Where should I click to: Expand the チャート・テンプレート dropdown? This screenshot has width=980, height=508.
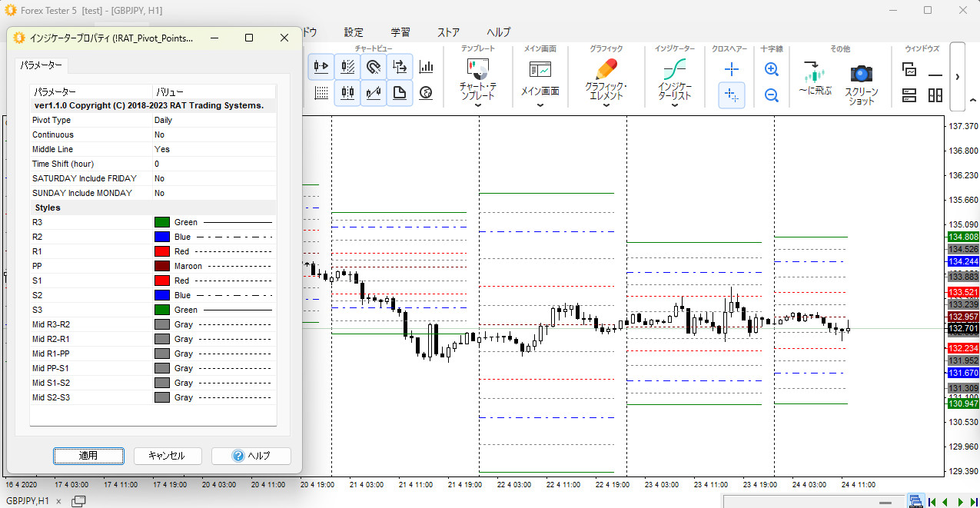477,106
